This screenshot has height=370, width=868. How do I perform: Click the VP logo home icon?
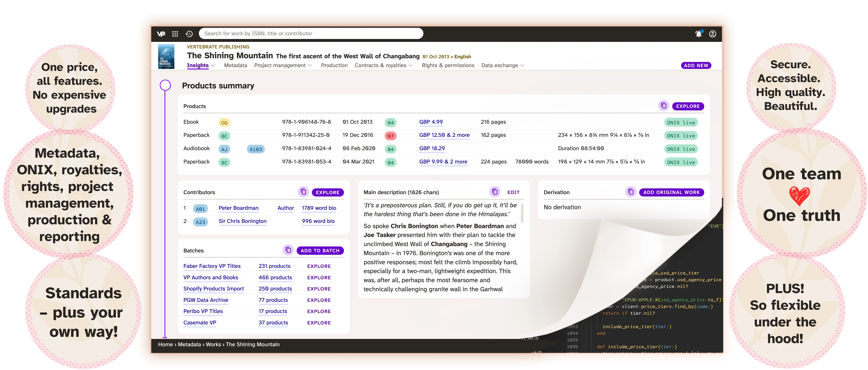(x=161, y=34)
